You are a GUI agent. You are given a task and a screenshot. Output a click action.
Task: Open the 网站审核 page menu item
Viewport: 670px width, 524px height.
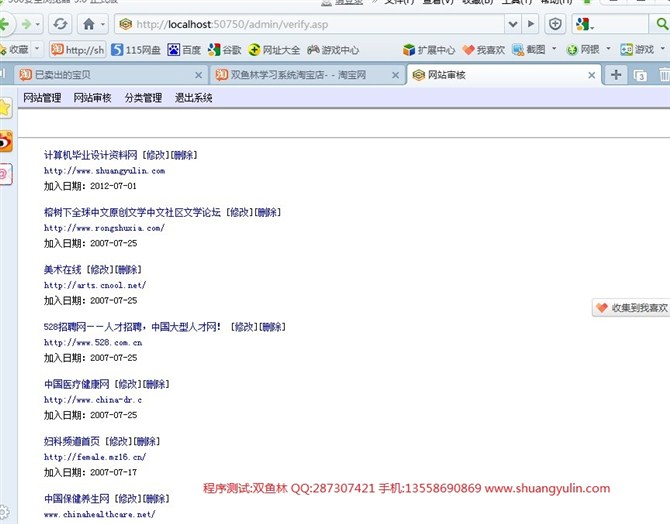(x=92, y=98)
